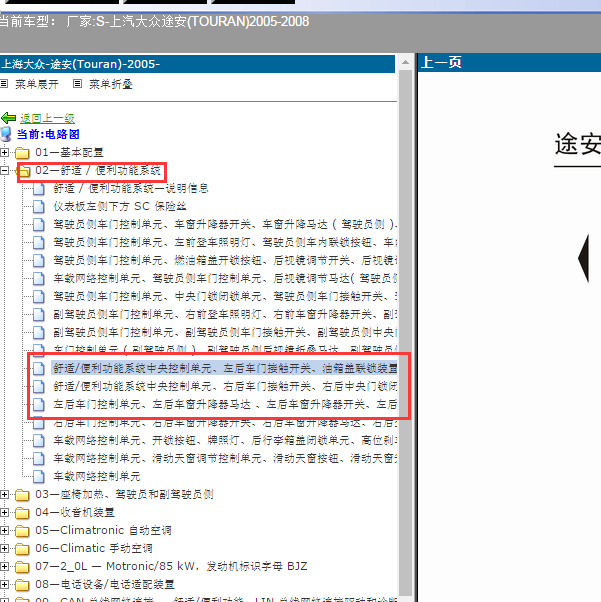The width and height of the screenshot is (601, 602).
Task: Click the 02—舒适/便利功能系统 folder icon
Action: click(x=24, y=171)
